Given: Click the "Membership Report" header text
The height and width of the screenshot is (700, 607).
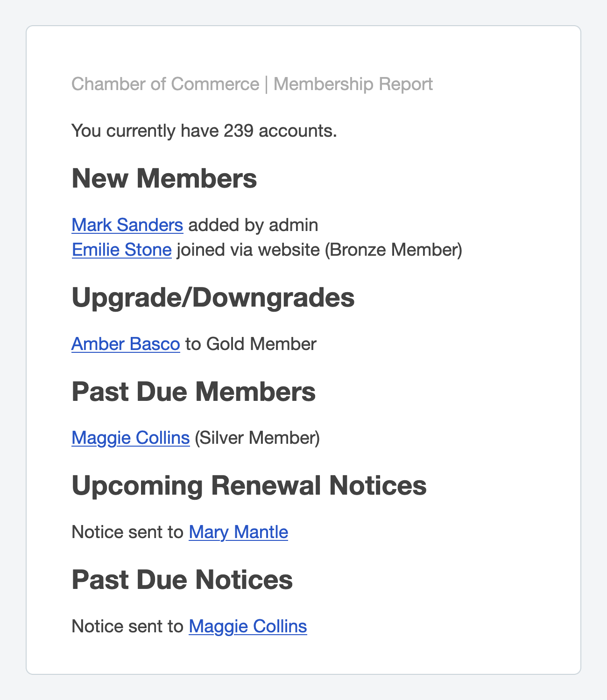Looking at the screenshot, I should point(353,84).
